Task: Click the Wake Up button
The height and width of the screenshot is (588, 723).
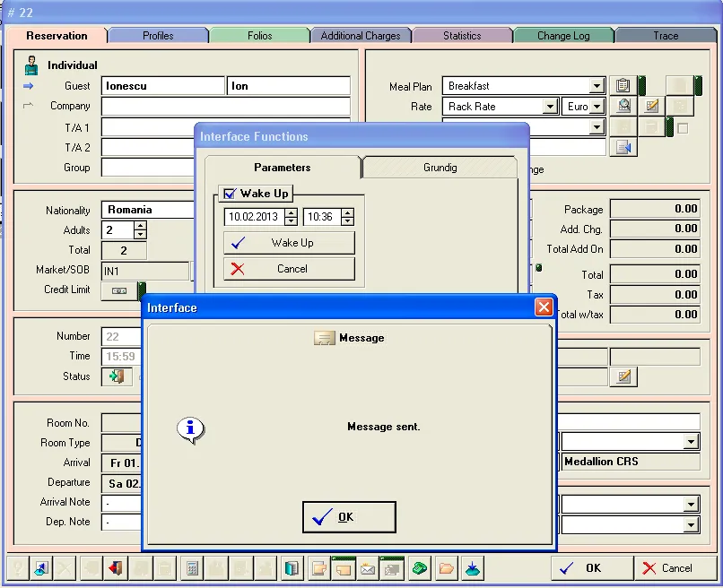Action: pos(289,243)
